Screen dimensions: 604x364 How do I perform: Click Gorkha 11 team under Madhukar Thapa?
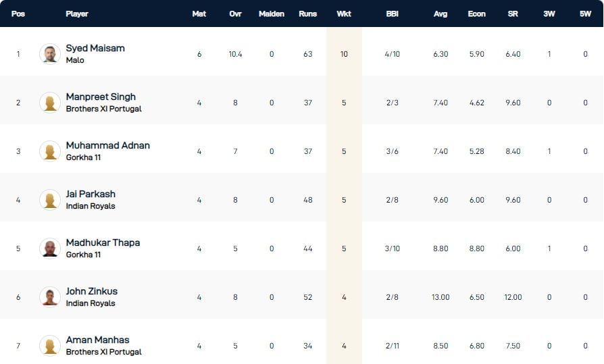coord(83,255)
